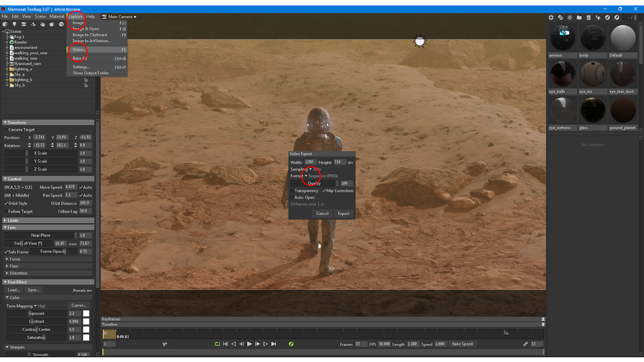Viewport: 644px width, 362px height.
Task: Toggle lock icon on lighting_b row
Action: [86, 80]
